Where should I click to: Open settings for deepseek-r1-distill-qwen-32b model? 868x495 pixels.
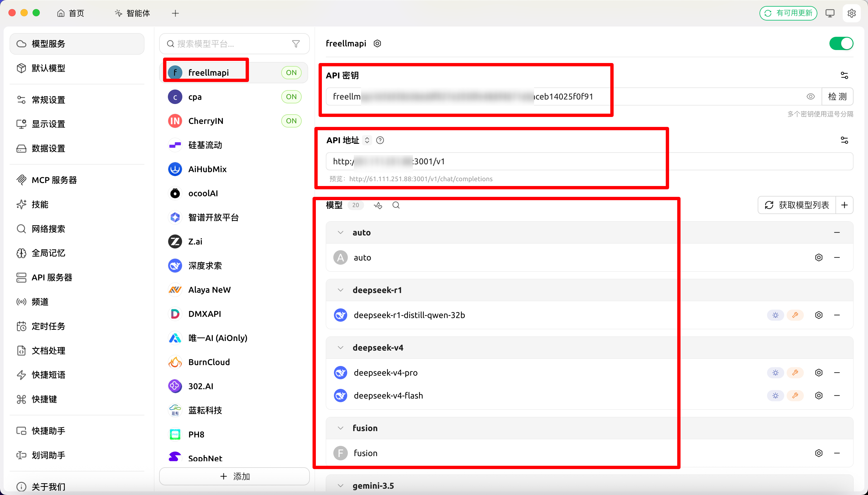819,315
